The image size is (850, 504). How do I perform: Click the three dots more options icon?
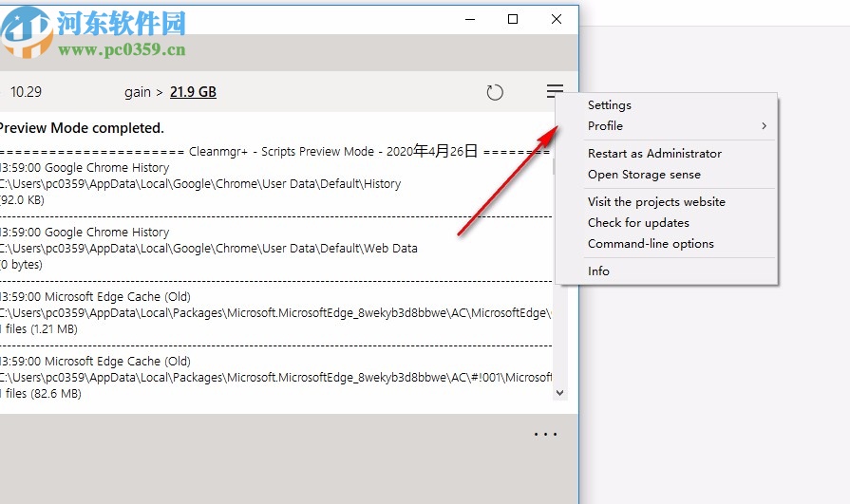tap(545, 434)
